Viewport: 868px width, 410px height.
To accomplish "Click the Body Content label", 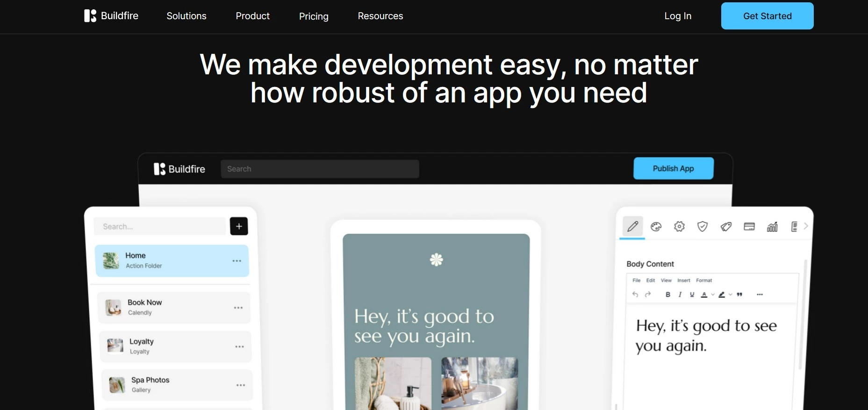I will click(650, 264).
